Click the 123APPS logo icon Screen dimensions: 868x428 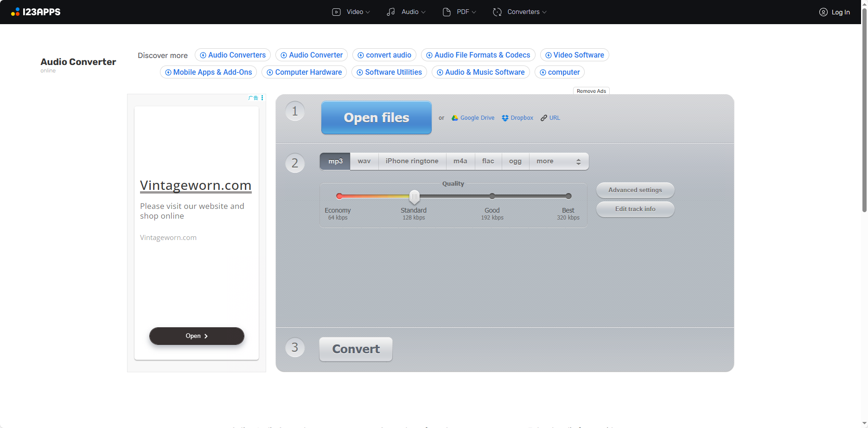[15, 12]
